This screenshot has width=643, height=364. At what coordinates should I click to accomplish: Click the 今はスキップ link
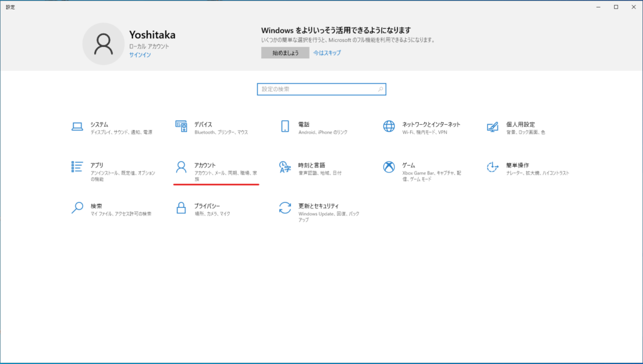click(327, 53)
